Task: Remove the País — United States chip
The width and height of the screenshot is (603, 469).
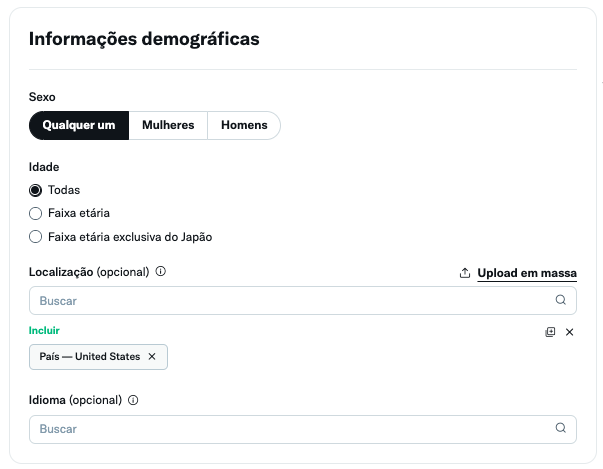Action: [x=152, y=357]
